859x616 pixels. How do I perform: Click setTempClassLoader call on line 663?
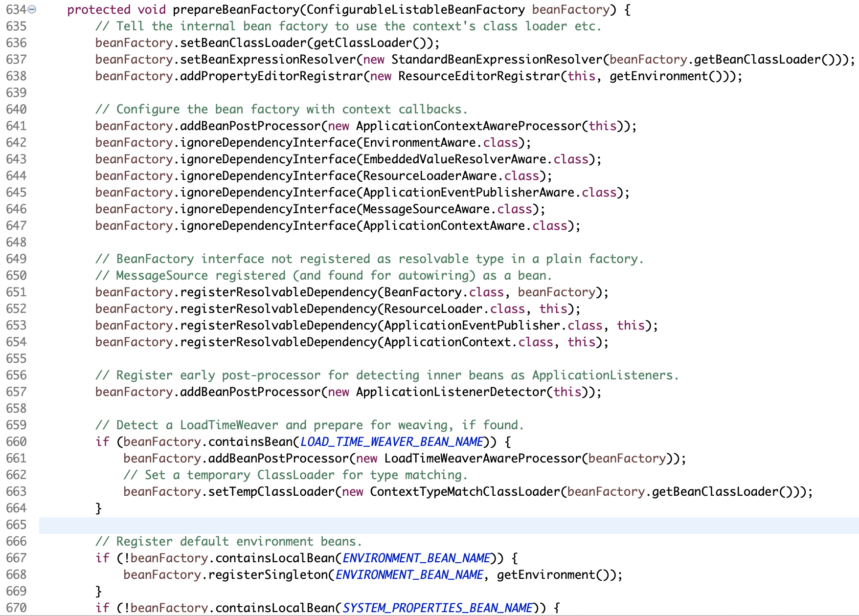click(x=271, y=492)
